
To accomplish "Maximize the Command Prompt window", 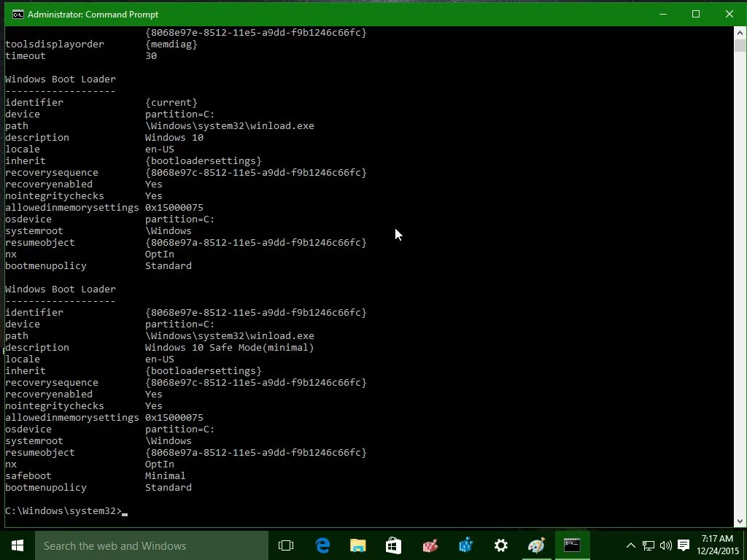I will click(x=696, y=14).
